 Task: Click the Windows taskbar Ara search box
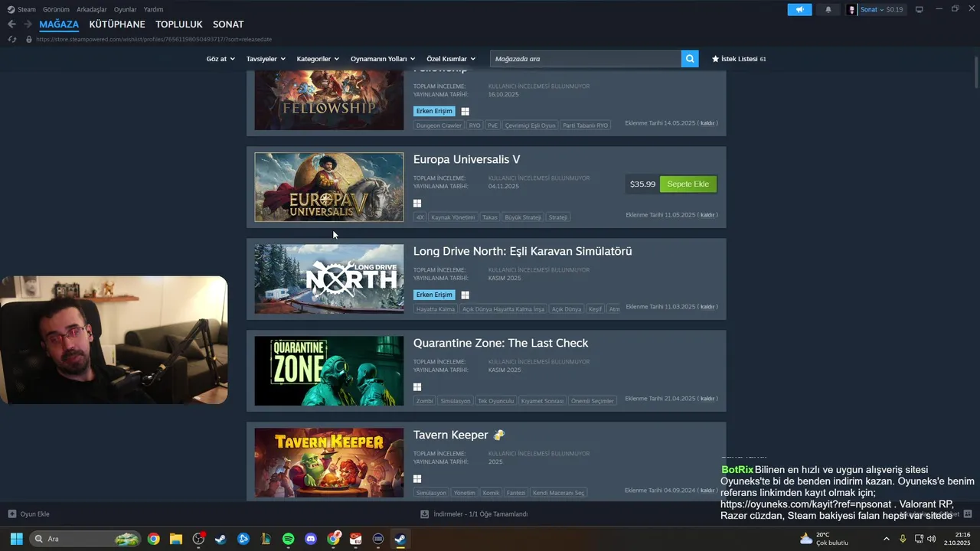[x=86, y=539]
